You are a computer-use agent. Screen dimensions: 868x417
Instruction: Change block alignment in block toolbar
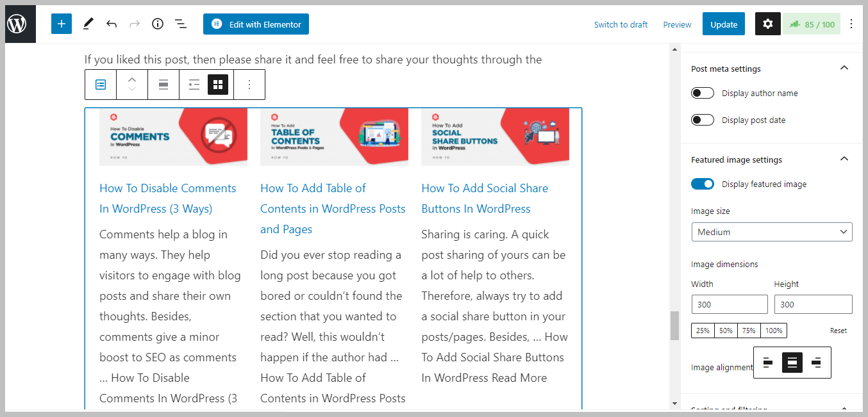(163, 85)
